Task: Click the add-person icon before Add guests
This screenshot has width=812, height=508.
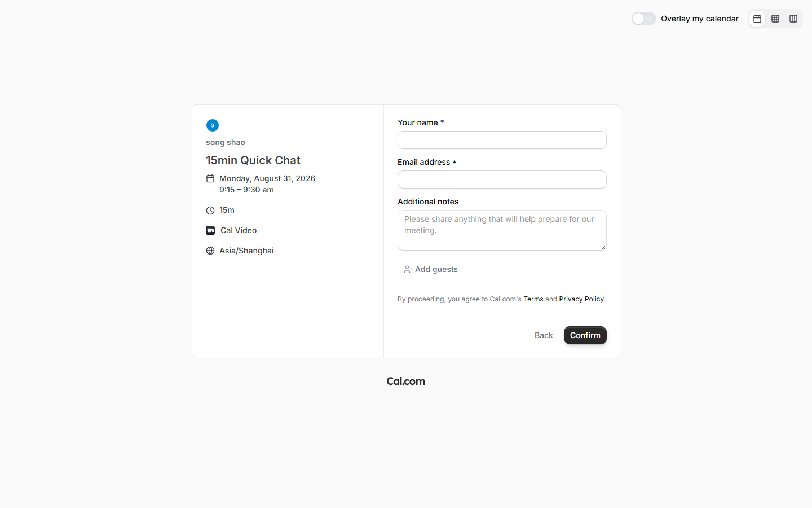Action: pos(408,269)
